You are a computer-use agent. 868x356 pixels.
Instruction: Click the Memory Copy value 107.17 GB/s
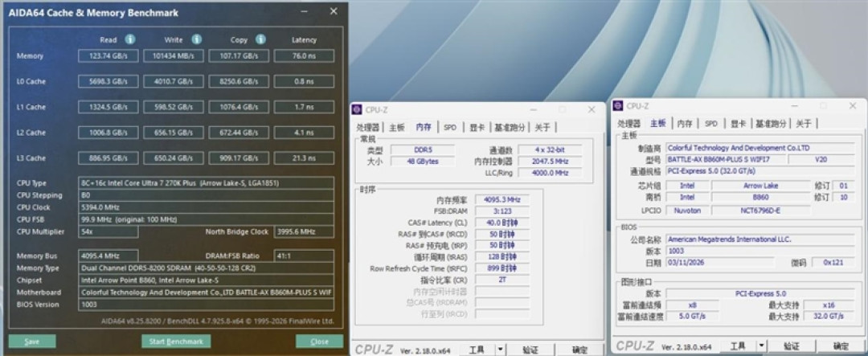pos(239,56)
